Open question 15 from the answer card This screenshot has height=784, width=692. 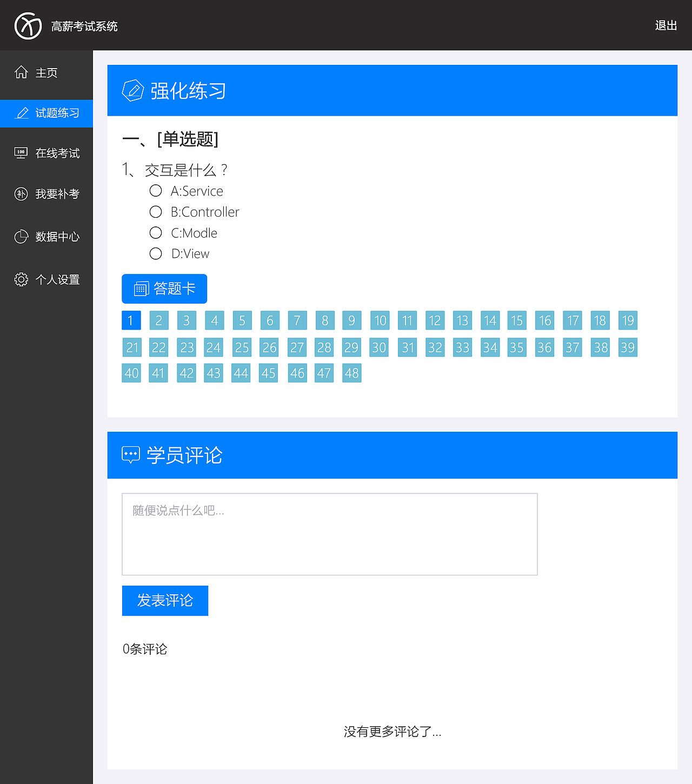(516, 320)
